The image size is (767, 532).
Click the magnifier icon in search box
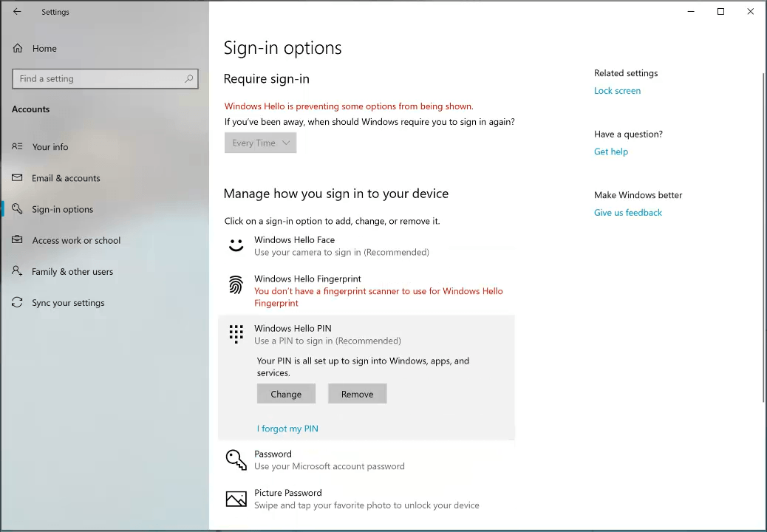(x=188, y=78)
